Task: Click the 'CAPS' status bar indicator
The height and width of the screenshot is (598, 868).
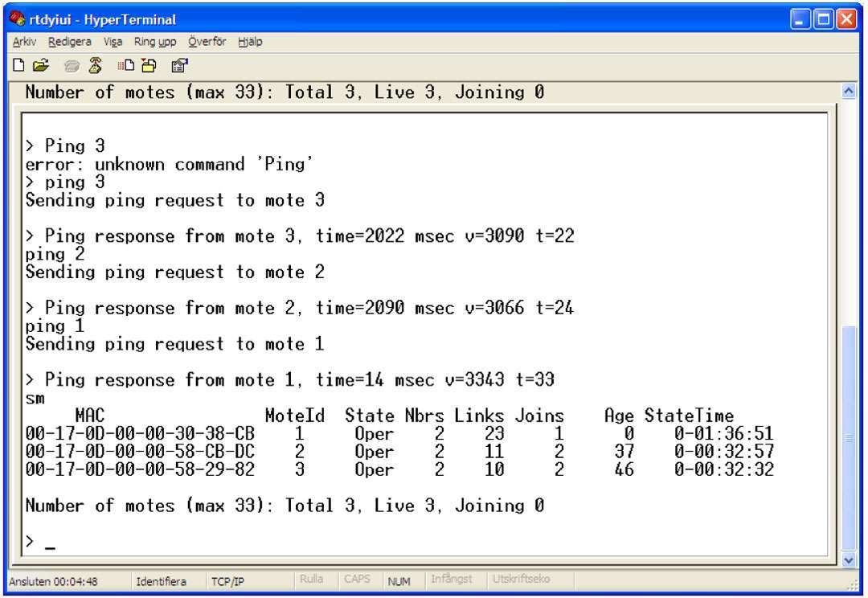Action: (x=357, y=579)
